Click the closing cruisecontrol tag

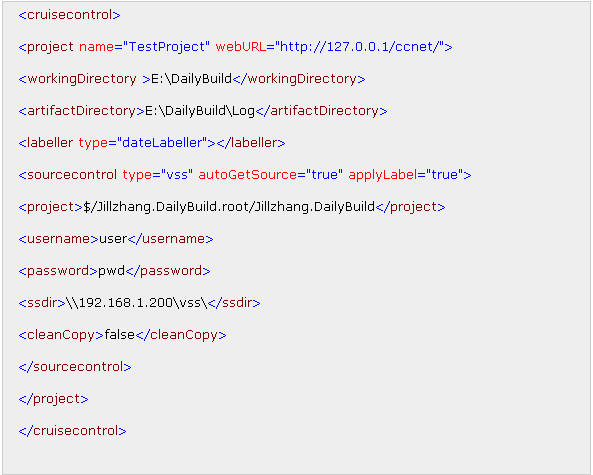(x=72, y=431)
